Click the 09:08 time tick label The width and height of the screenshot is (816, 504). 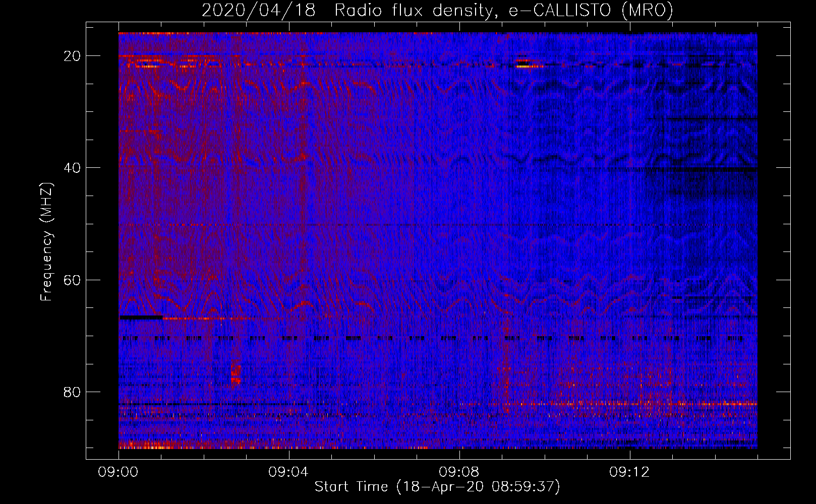pyautogui.click(x=459, y=472)
